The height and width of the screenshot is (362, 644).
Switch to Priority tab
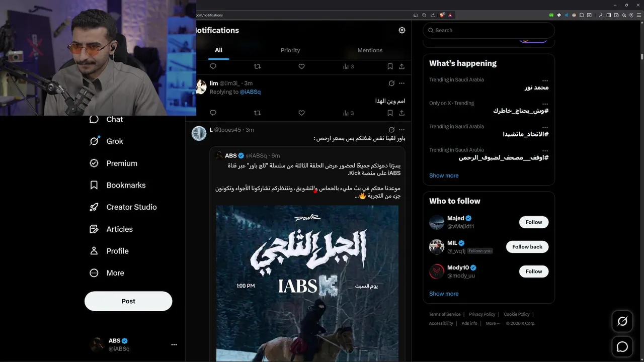[290, 50]
